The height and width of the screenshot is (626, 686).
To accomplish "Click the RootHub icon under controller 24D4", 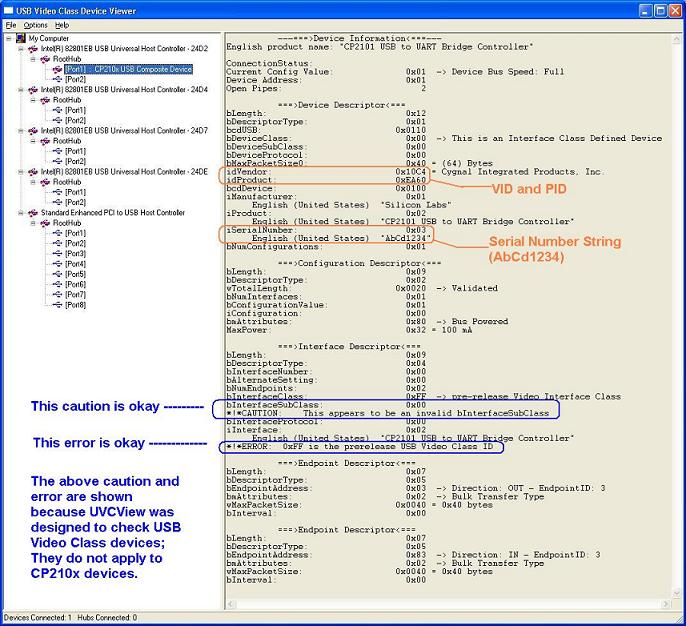I will coord(45,100).
